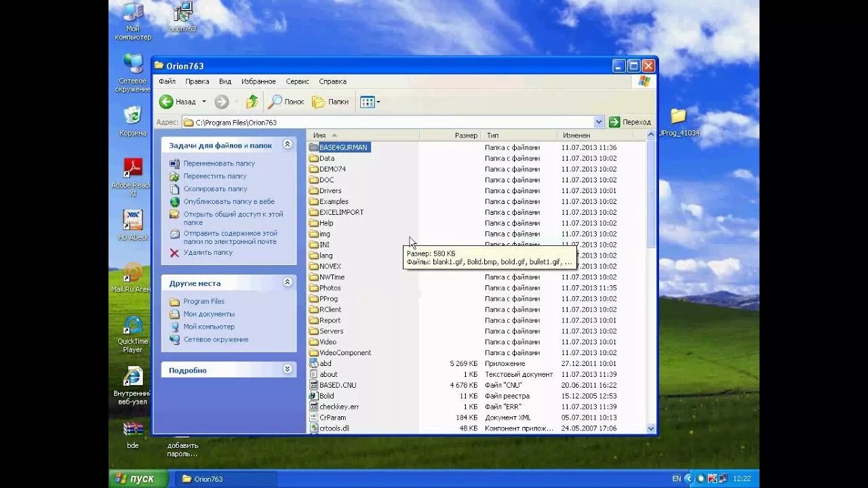Select the Bolid registry file icon
The width and height of the screenshot is (868, 488).
click(x=313, y=396)
